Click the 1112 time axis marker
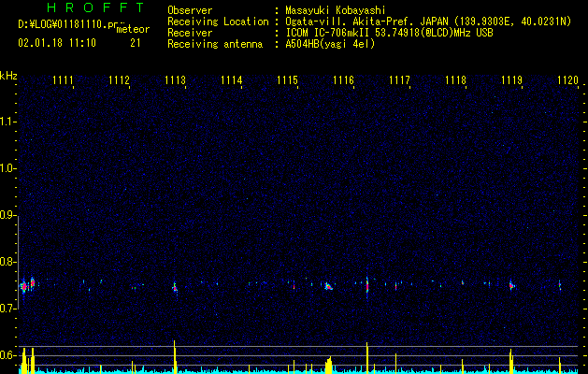This screenshot has width=588, height=374. tap(119, 79)
